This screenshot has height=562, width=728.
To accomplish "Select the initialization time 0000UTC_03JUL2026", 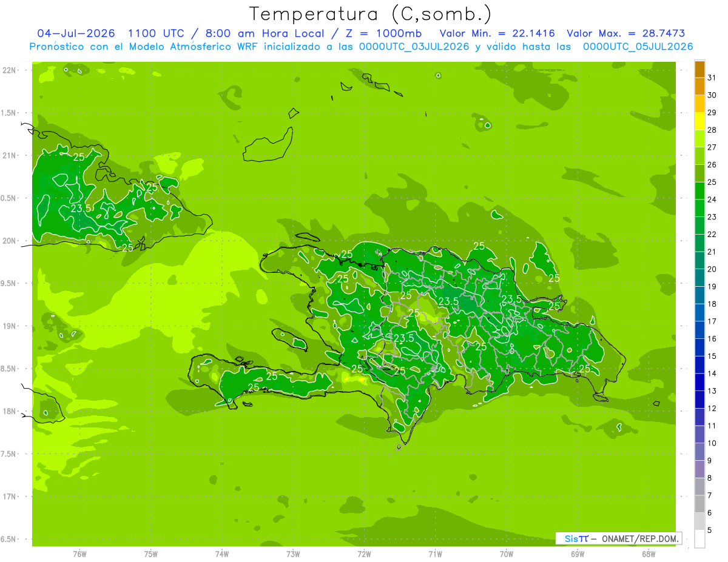I will click(x=414, y=47).
